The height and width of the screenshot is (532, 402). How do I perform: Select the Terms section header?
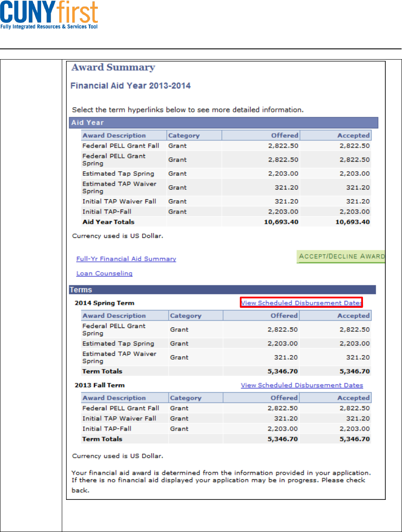coord(223,290)
